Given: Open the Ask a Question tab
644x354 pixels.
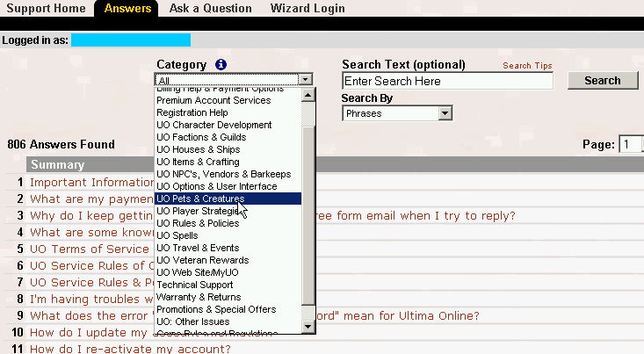Looking at the screenshot, I should tap(210, 8).
